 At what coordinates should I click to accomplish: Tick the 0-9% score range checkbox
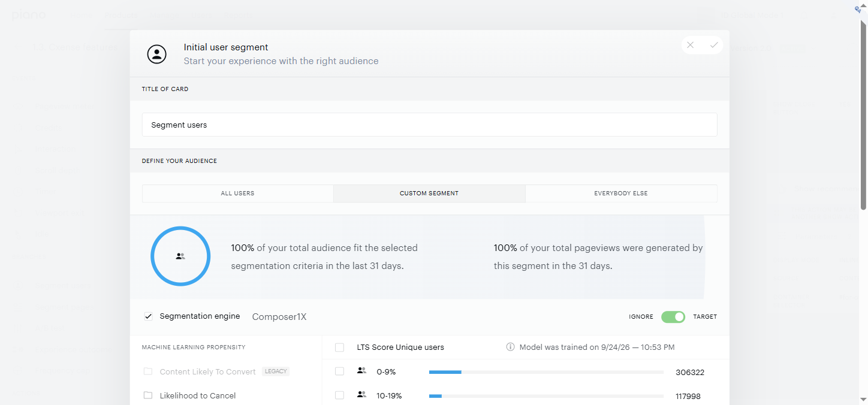tap(339, 371)
